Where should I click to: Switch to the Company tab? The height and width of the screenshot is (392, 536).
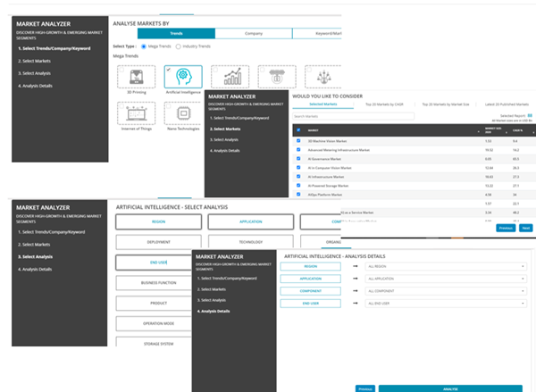point(245,33)
